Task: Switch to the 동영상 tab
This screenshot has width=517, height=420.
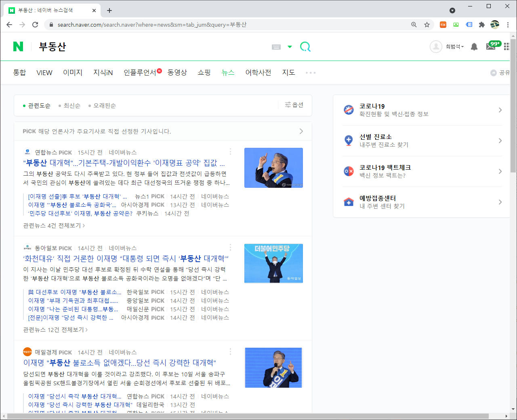Action: pyautogui.click(x=177, y=72)
